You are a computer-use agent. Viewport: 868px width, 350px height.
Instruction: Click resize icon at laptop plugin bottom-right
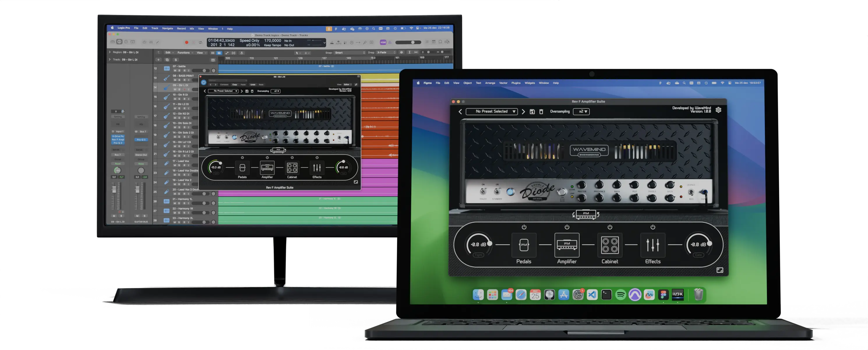[x=720, y=270]
